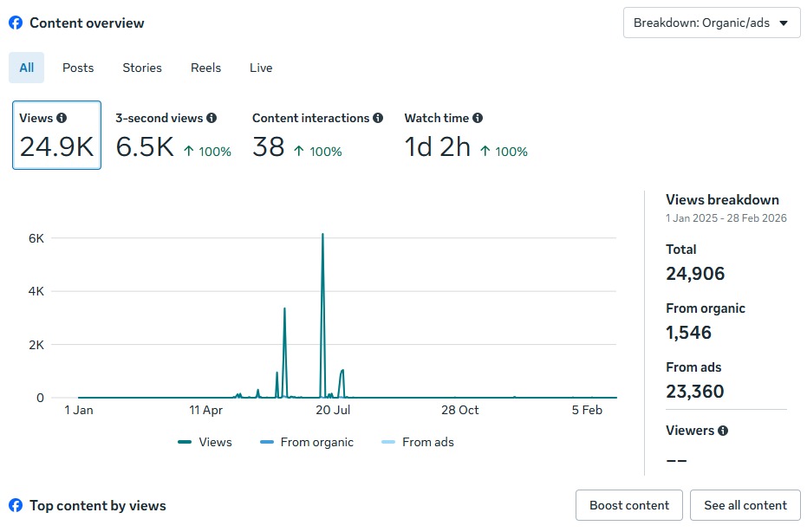The image size is (807, 532).
Task: Switch to the Posts tab
Action: tap(78, 68)
